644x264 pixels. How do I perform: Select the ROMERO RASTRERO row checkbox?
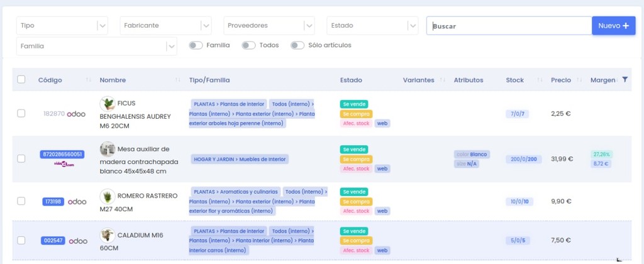coord(21,201)
